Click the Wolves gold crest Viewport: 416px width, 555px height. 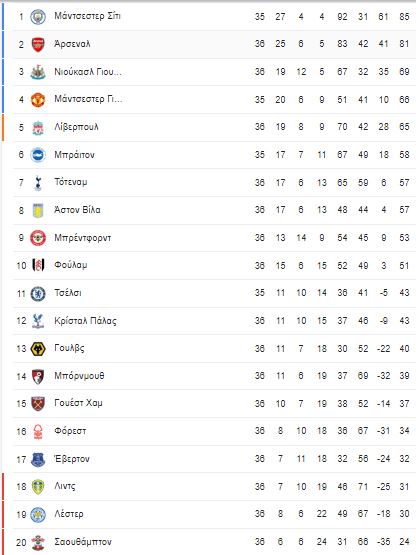pos(38,349)
